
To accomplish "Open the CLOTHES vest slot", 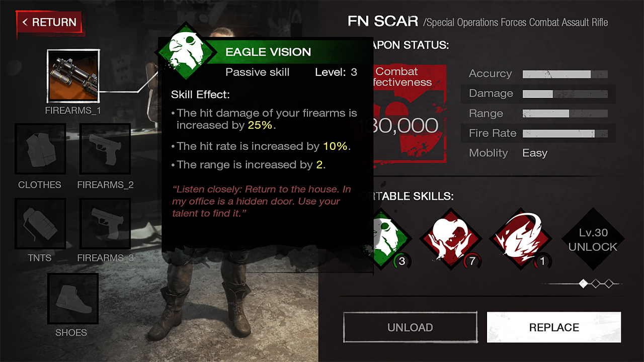I will (40, 149).
